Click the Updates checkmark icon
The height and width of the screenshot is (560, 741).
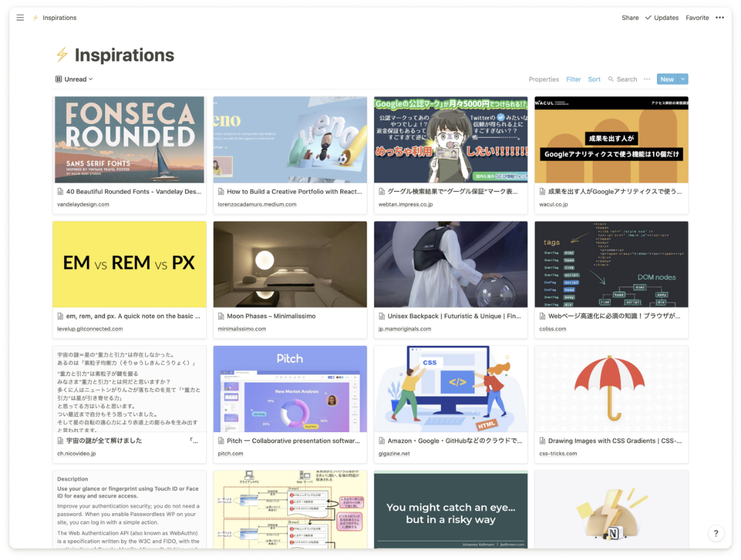click(x=648, y=18)
